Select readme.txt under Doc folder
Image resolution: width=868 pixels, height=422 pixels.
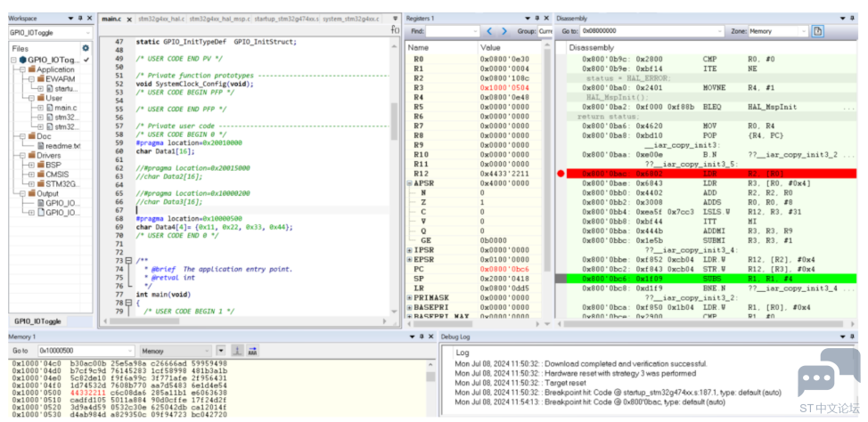[62, 146]
